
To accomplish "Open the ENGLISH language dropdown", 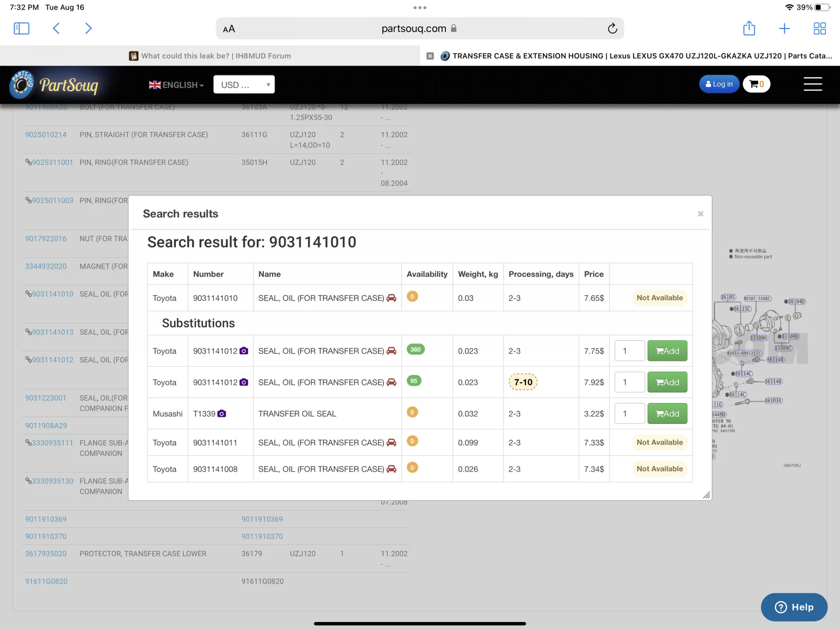I will (176, 85).
